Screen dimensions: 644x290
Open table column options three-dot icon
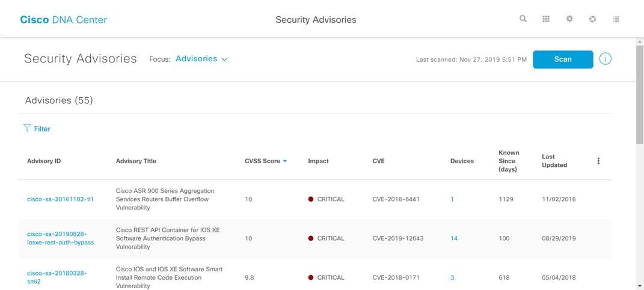(598, 161)
